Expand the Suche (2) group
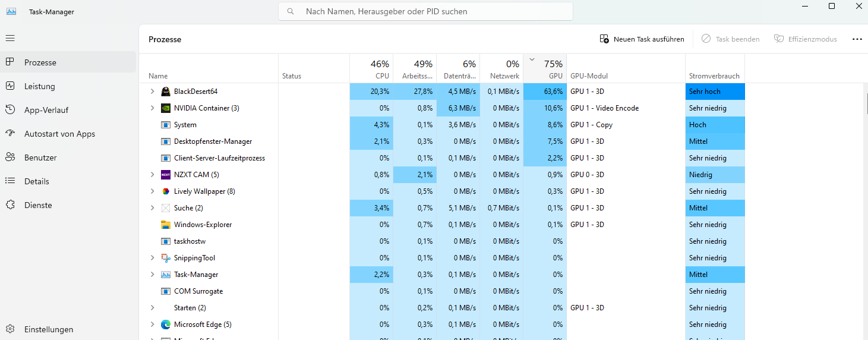This screenshot has height=340, width=868. click(x=152, y=208)
